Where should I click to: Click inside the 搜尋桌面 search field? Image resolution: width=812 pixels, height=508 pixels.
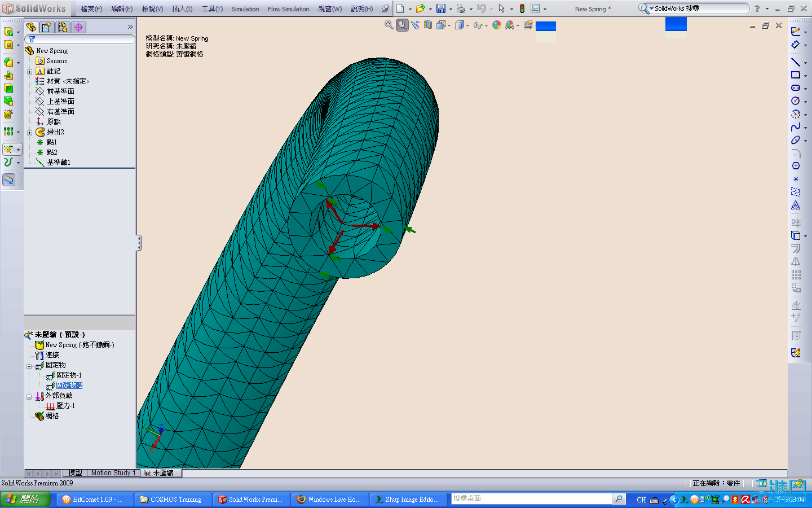pyautogui.click(x=530, y=498)
